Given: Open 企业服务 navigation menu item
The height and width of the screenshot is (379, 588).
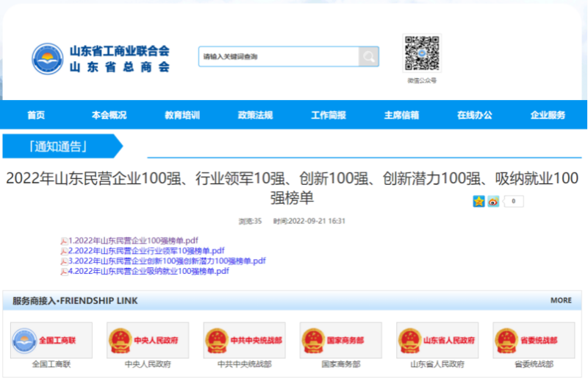Looking at the screenshot, I should tap(548, 115).
